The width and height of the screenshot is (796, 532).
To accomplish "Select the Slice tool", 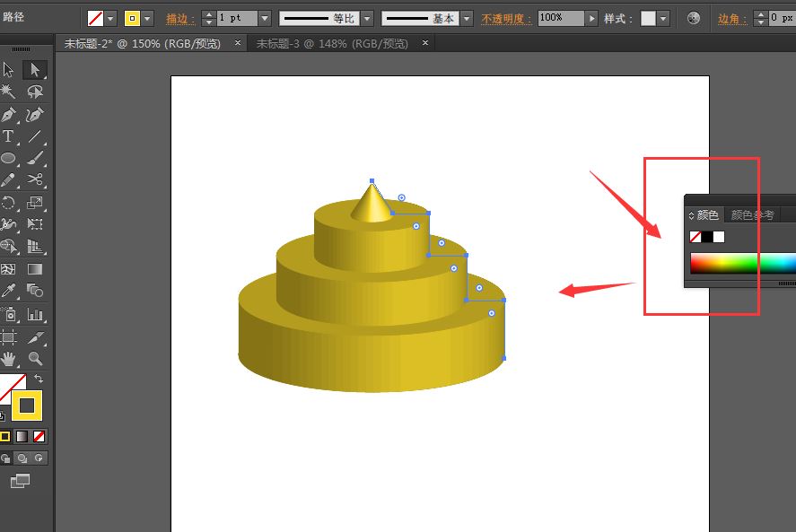I will [34, 337].
